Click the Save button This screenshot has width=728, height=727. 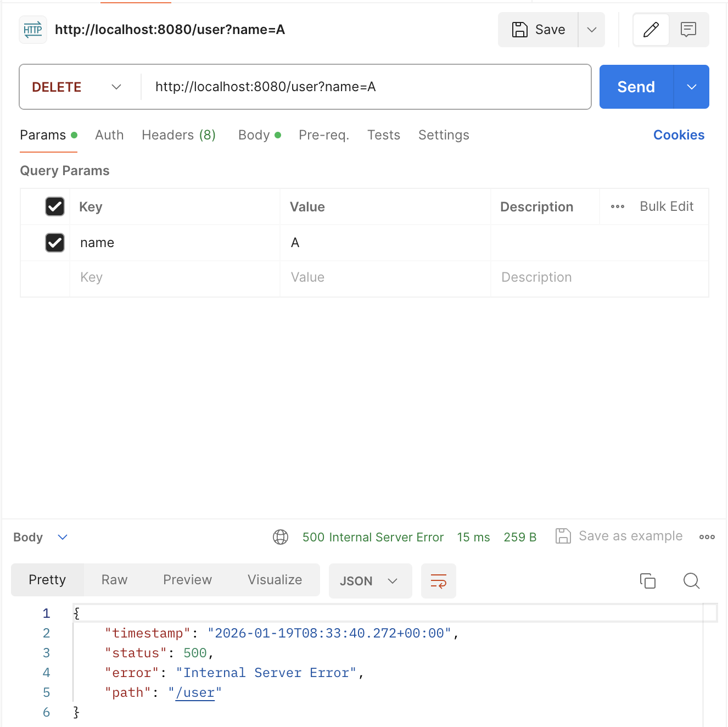[538, 30]
